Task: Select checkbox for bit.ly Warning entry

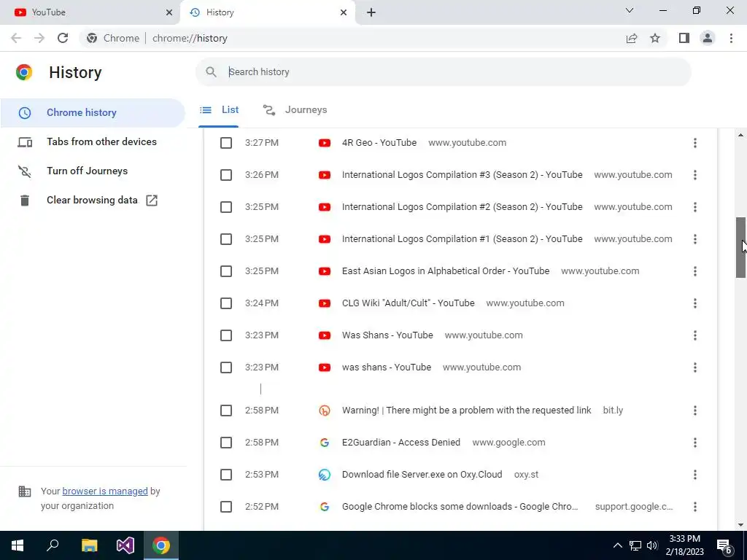Action: pyautogui.click(x=226, y=411)
